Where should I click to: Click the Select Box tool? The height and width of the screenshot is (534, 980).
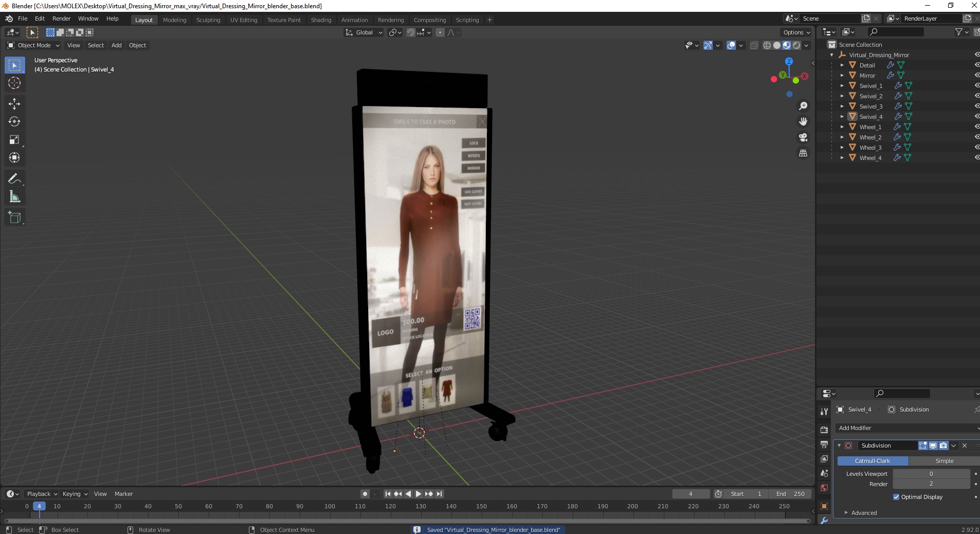coord(14,65)
